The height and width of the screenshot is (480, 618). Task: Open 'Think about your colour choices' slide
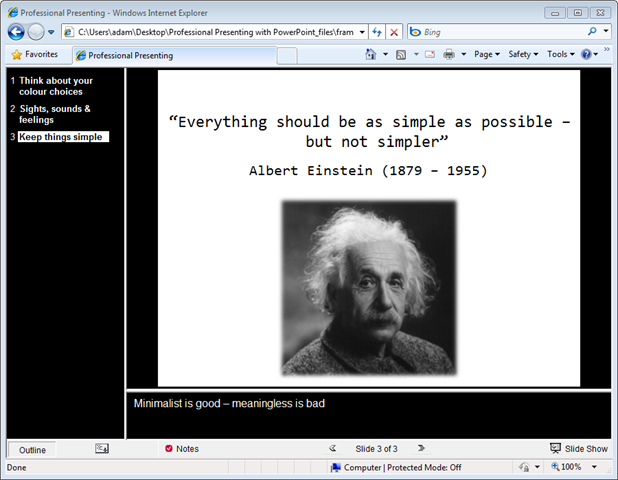[56, 86]
